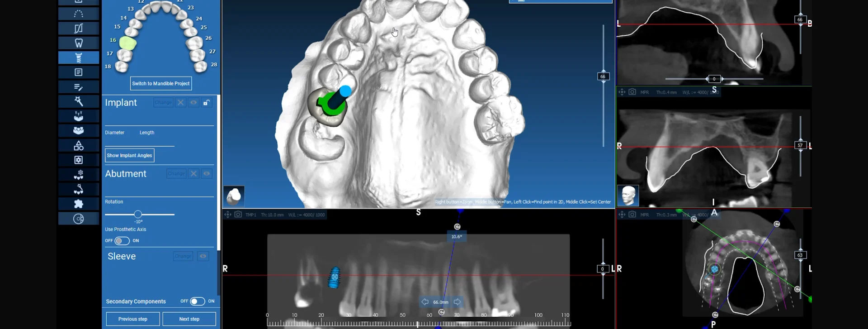Toggle Sleeve visibility eye icon
The width and height of the screenshot is (868, 329).
pos(203,256)
